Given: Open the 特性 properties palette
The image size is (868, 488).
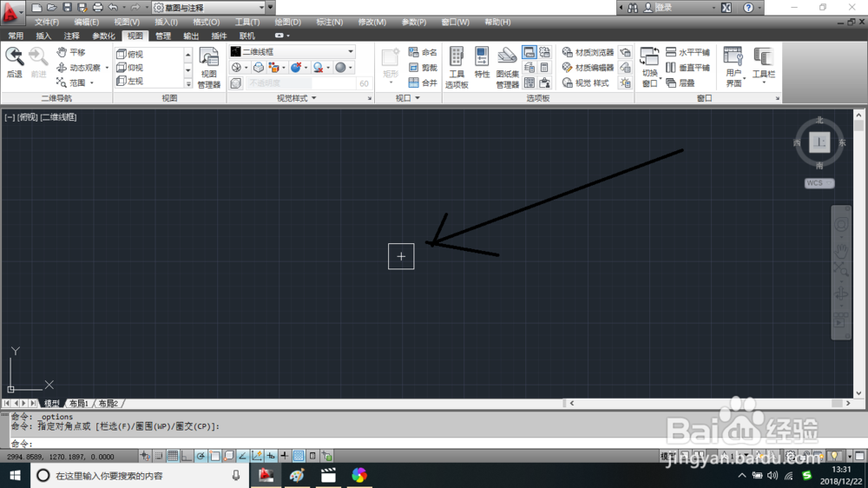Looking at the screenshot, I should click(x=482, y=63).
